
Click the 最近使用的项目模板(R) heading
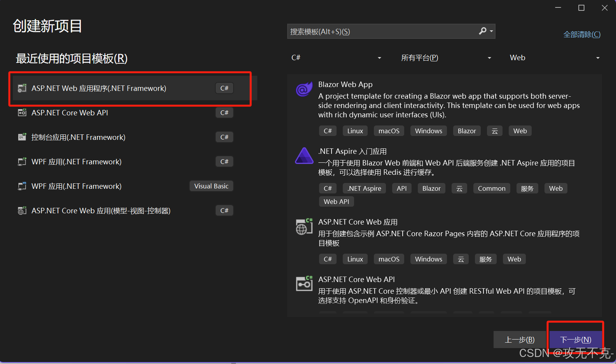[72, 59]
